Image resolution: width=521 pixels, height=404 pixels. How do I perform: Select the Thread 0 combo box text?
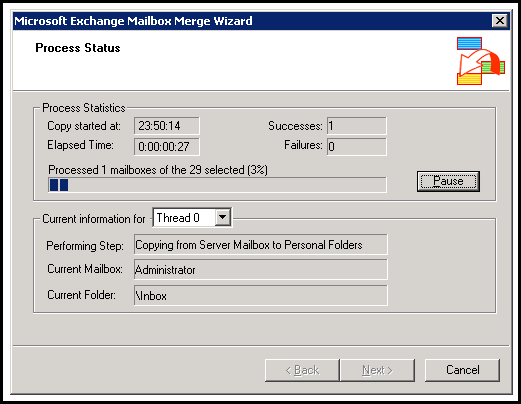(178, 218)
